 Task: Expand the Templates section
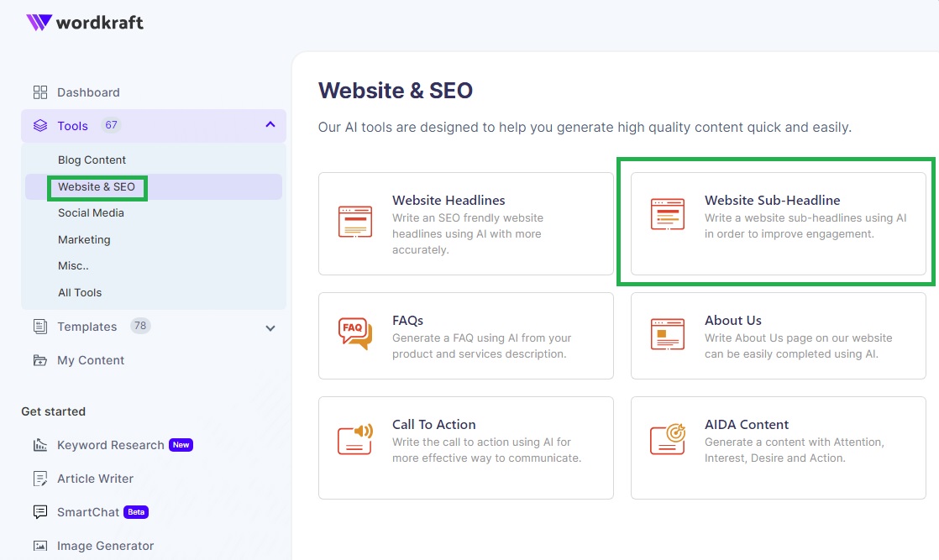coord(270,328)
